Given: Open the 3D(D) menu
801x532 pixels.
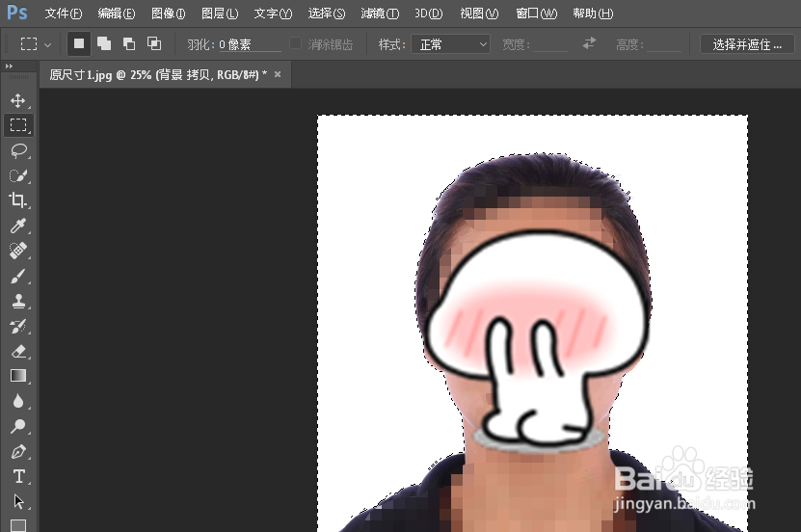Looking at the screenshot, I should tap(429, 13).
